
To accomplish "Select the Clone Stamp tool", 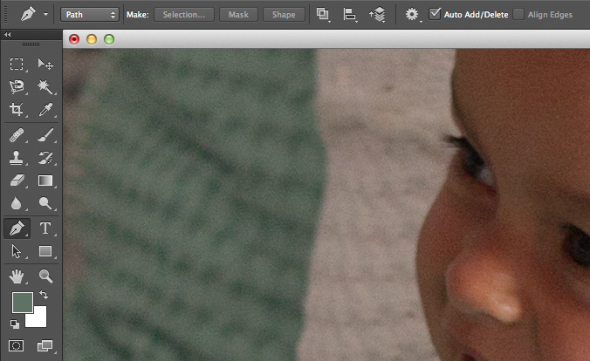I will (x=17, y=158).
